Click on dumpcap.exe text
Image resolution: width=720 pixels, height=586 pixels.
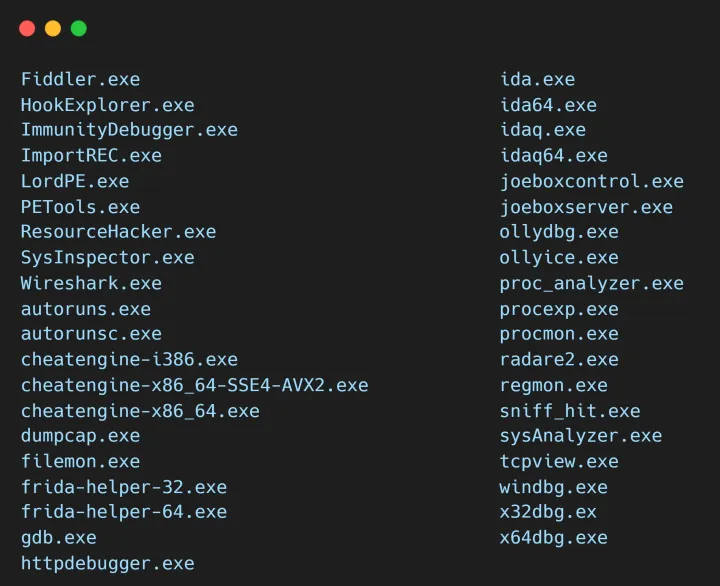(80, 436)
